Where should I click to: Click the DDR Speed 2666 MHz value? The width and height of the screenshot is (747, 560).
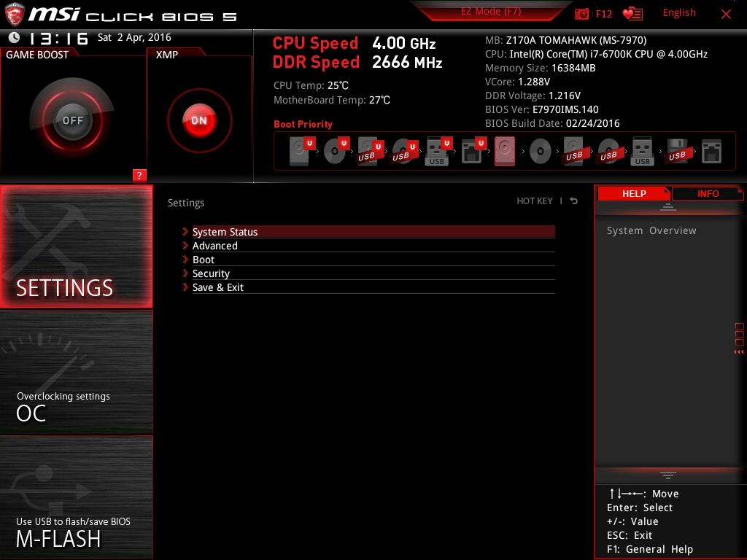point(407,62)
